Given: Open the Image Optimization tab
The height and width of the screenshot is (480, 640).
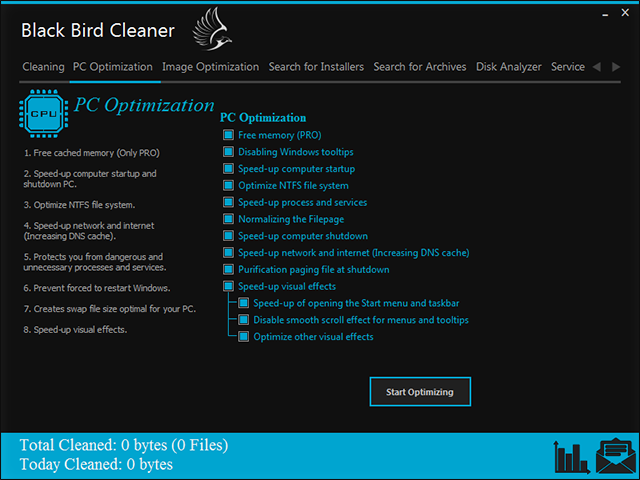Looking at the screenshot, I should pos(210,67).
